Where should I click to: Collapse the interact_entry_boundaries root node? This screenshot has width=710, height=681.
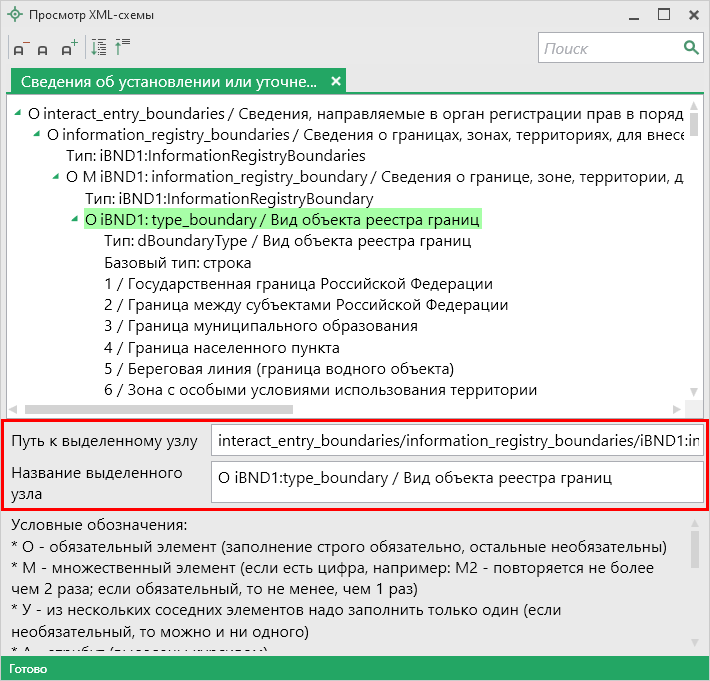coord(20,114)
